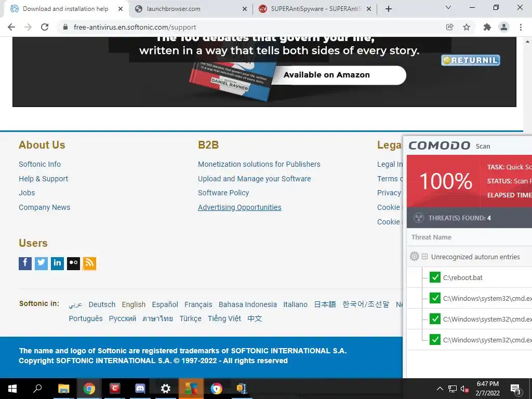Click the gear icon beside Unrecognized autorun entries
The image size is (532, 399).
[414, 256]
